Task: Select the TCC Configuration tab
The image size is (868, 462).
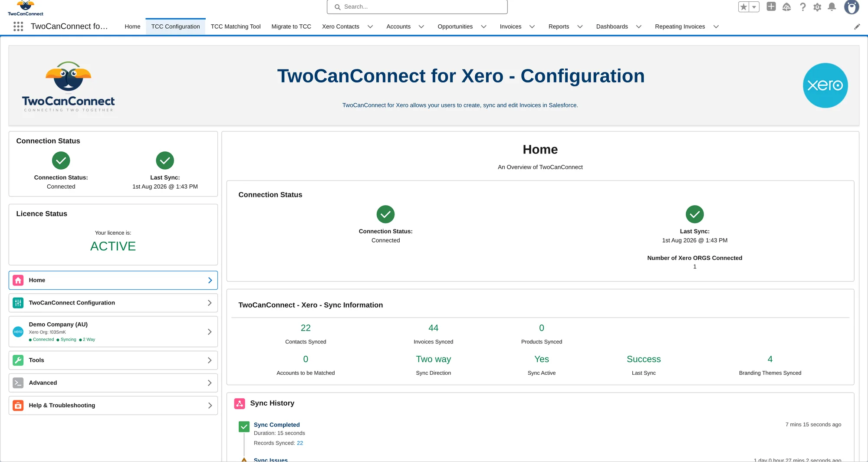Action: (176, 26)
